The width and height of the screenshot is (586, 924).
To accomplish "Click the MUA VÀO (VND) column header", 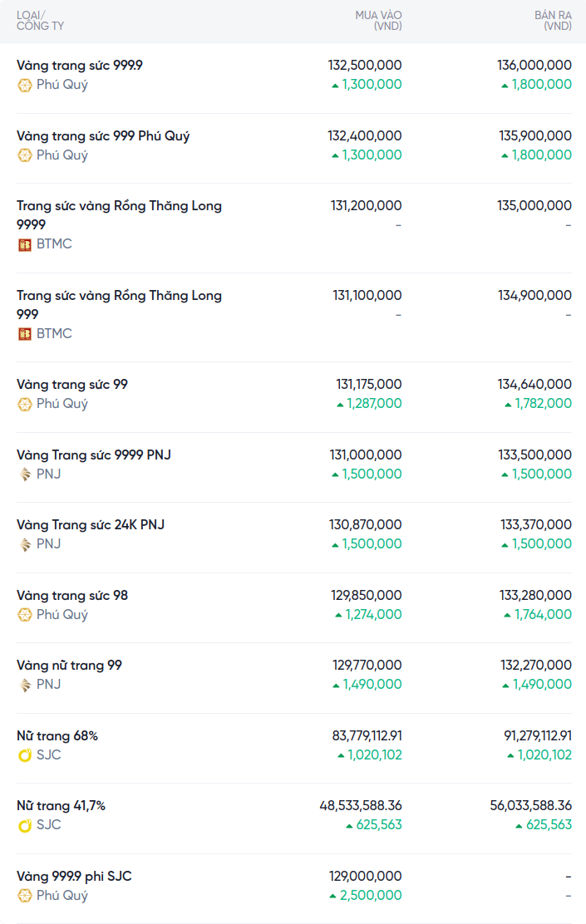I will point(378,21).
